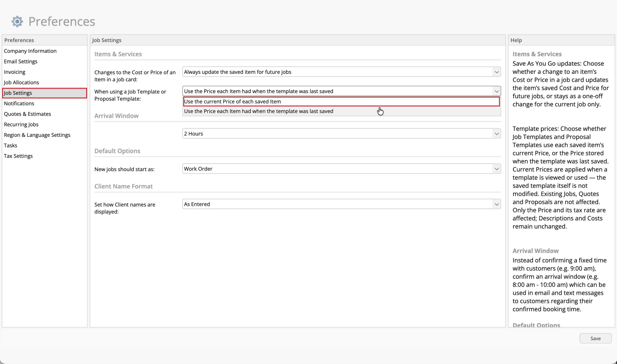The width and height of the screenshot is (617, 364).
Task: Open Tax Settings section
Action: 18,156
